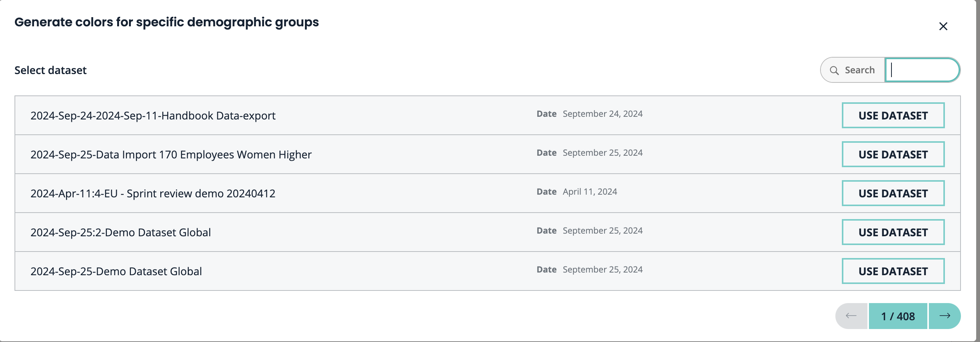The image size is (980, 342).
Task: Click the previous page arrow
Action: pyautogui.click(x=851, y=316)
